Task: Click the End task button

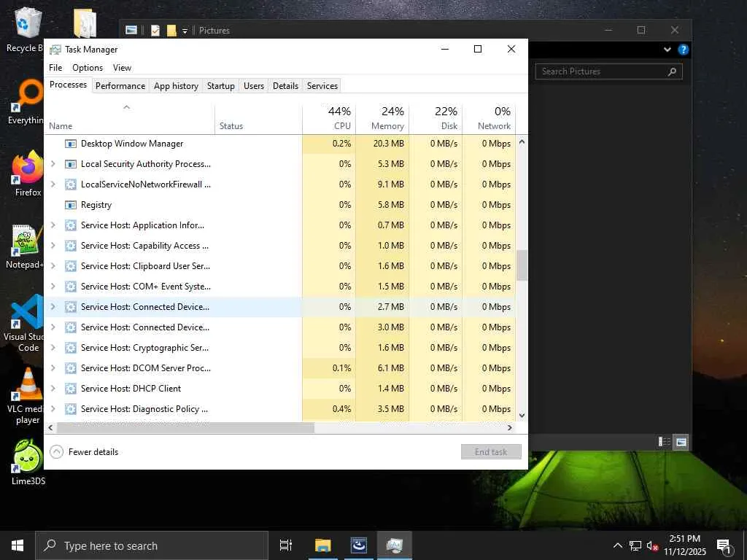Action: click(x=491, y=452)
